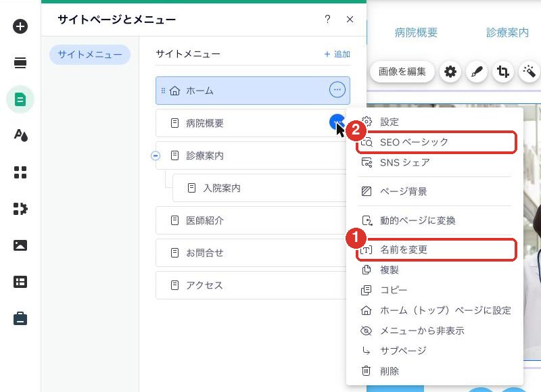Viewport: 541px width, 392px height.
Task: Open the CMS table icon in sidebar
Action: 20,282
